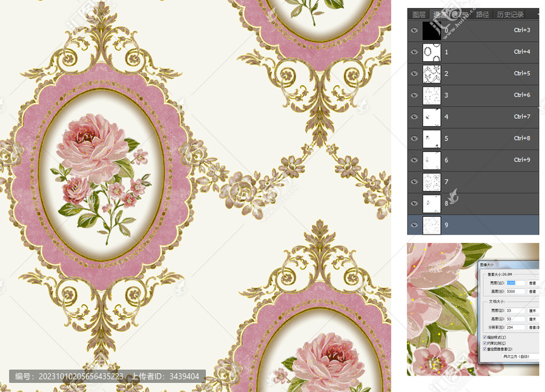Click the Ctrl+5 shortcut label of channel 2

522,73
